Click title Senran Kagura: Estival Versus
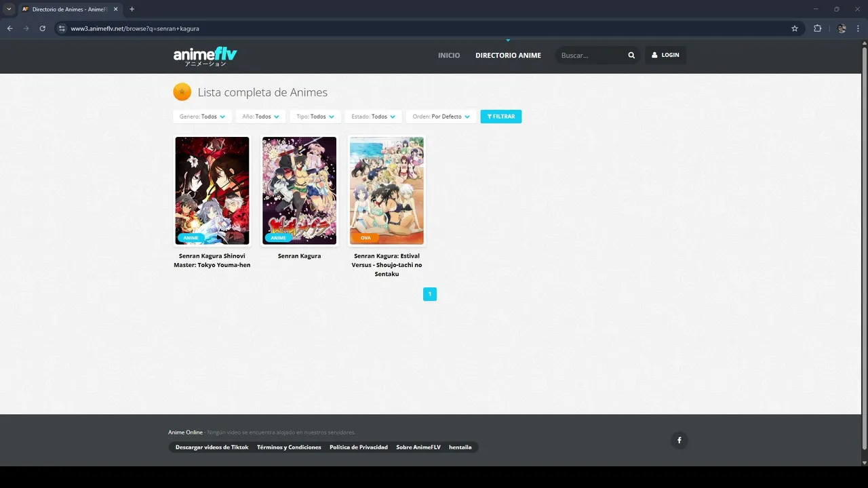The image size is (868, 488). pyautogui.click(x=387, y=265)
